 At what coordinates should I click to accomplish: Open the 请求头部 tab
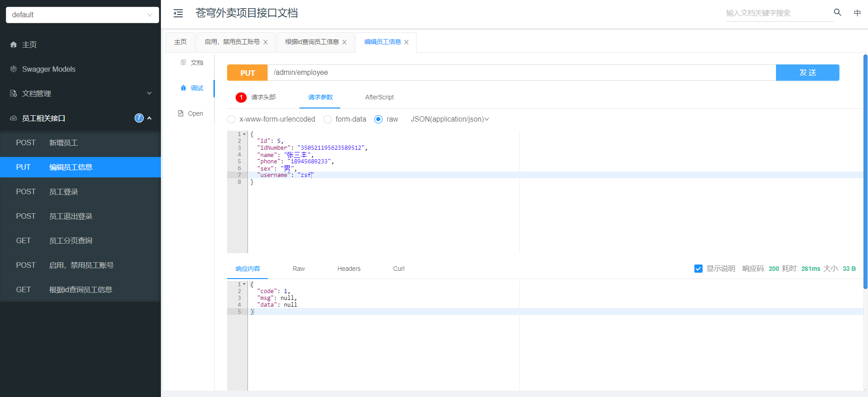pyautogui.click(x=263, y=97)
